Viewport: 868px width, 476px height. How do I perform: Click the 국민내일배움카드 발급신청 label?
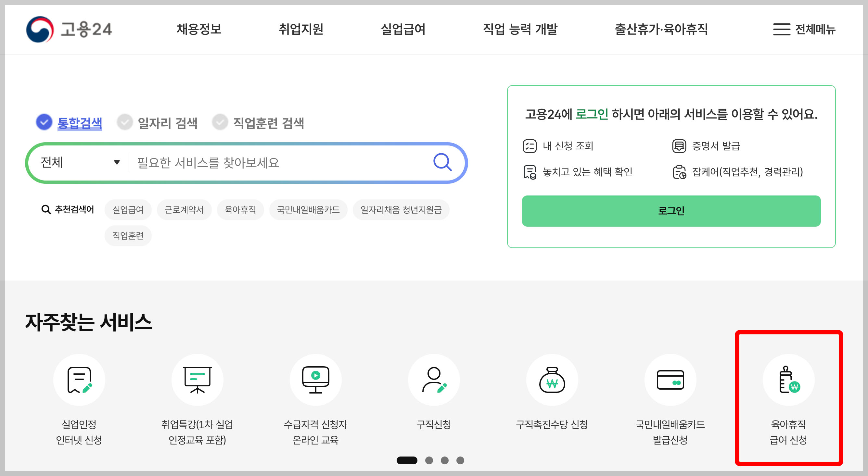[670, 432]
